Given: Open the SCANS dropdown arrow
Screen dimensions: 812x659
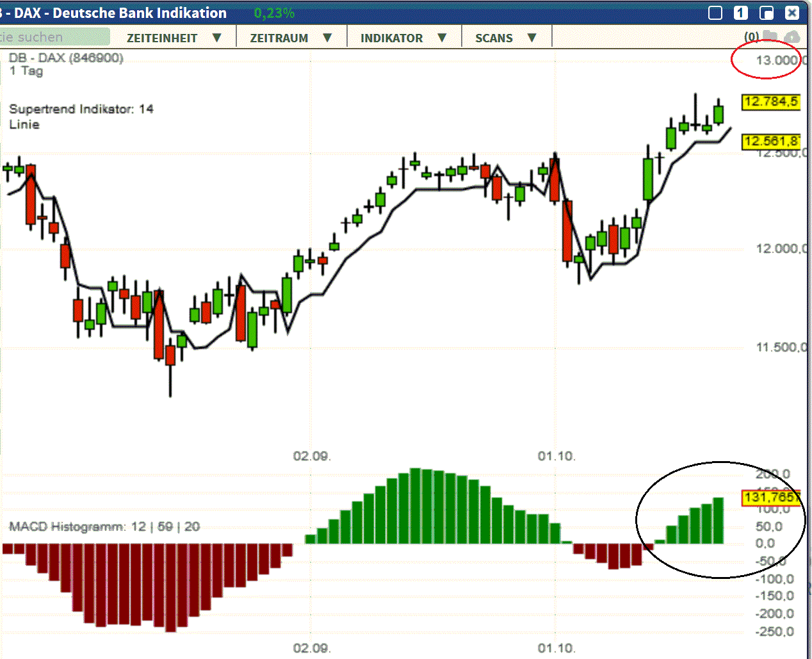Looking at the screenshot, I should click(532, 38).
